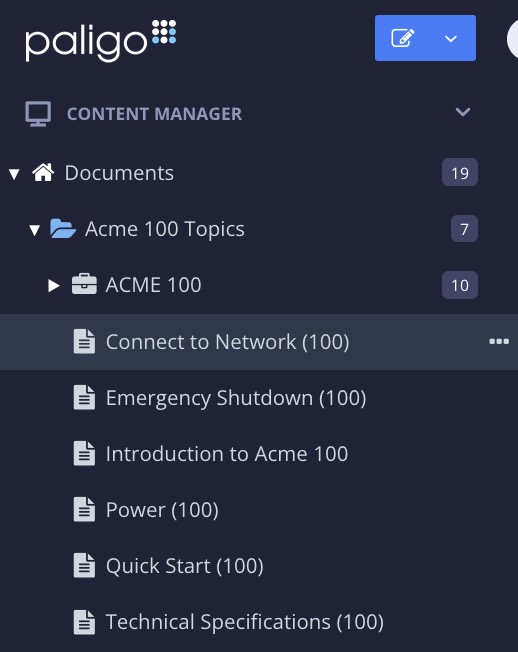Click the Power (100) topic document icon
Image resolution: width=518 pixels, height=652 pixels.
(84, 509)
